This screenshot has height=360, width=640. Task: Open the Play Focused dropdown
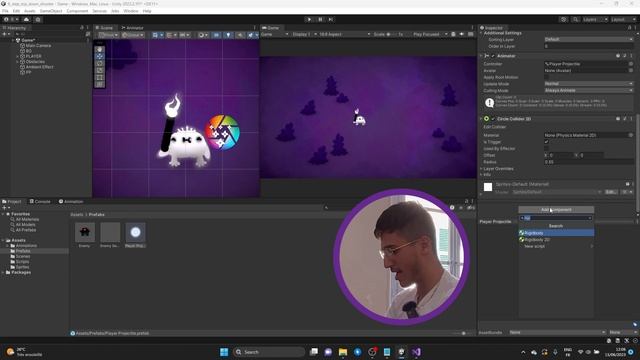[430, 34]
